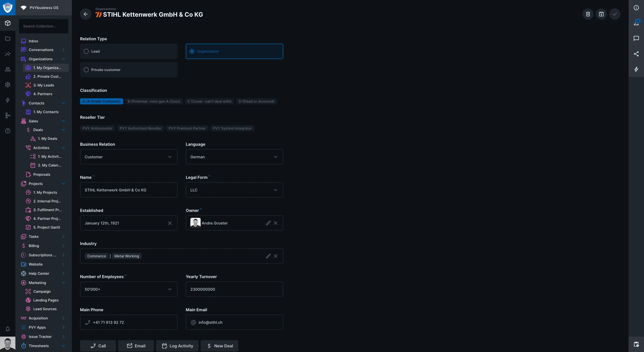644x352 pixels.
Task: Clear the Established date with X
Action: [x=170, y=223]
